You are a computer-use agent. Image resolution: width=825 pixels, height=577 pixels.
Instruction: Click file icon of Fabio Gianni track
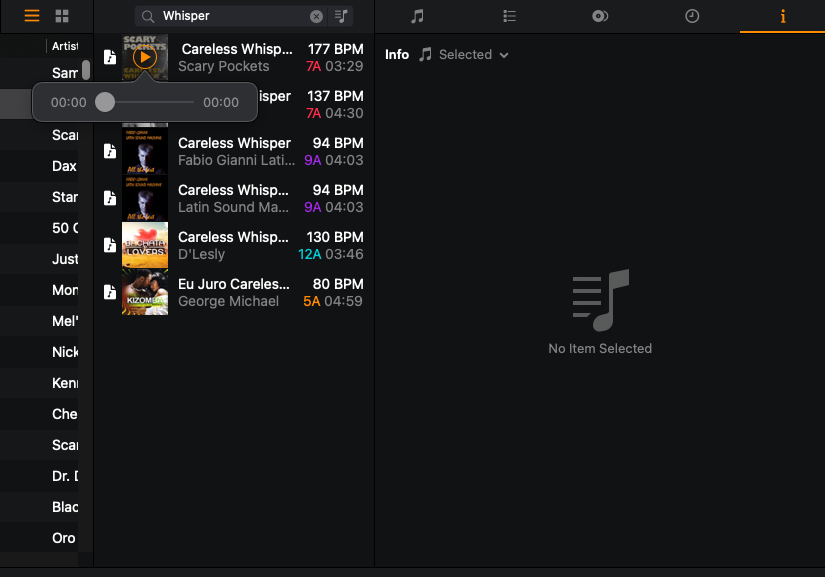[x=110, y=151]
